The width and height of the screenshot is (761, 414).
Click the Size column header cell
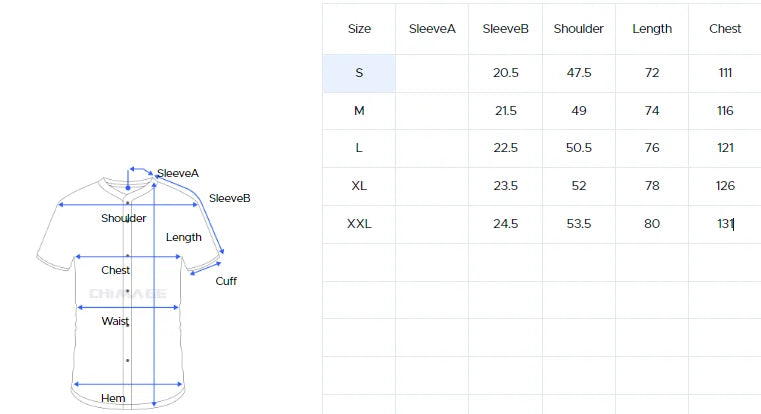[359, 29]
